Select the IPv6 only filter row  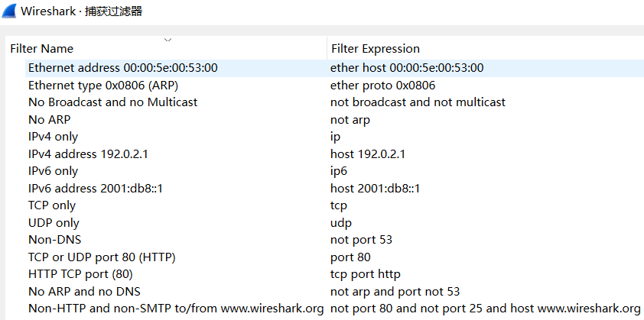54,171
